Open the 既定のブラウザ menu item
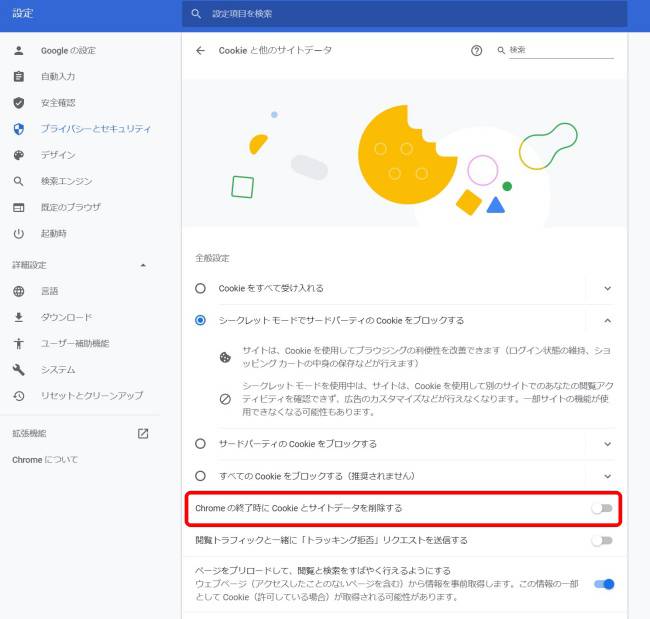Screen dimensions: 650x619 point(70,207)
